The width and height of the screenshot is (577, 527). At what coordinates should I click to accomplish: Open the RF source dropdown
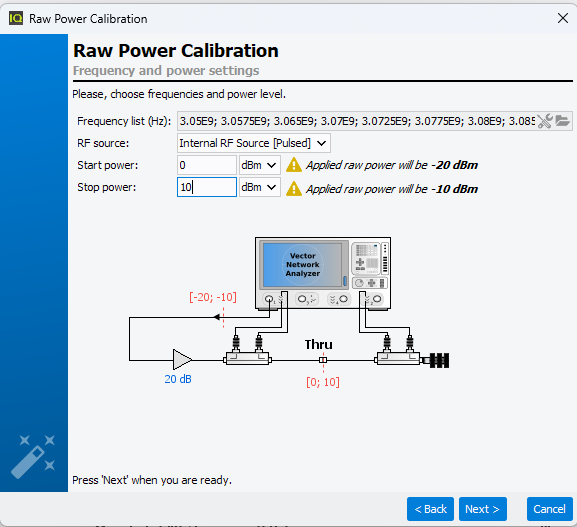click(254, 143)
